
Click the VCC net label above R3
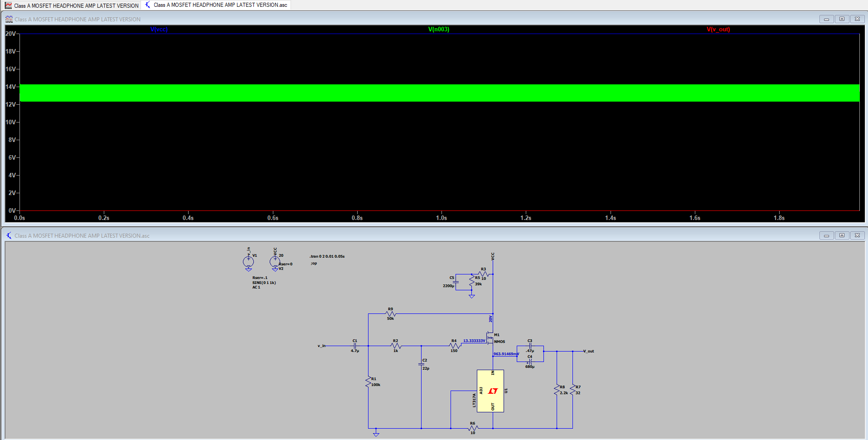pos(493,256)
